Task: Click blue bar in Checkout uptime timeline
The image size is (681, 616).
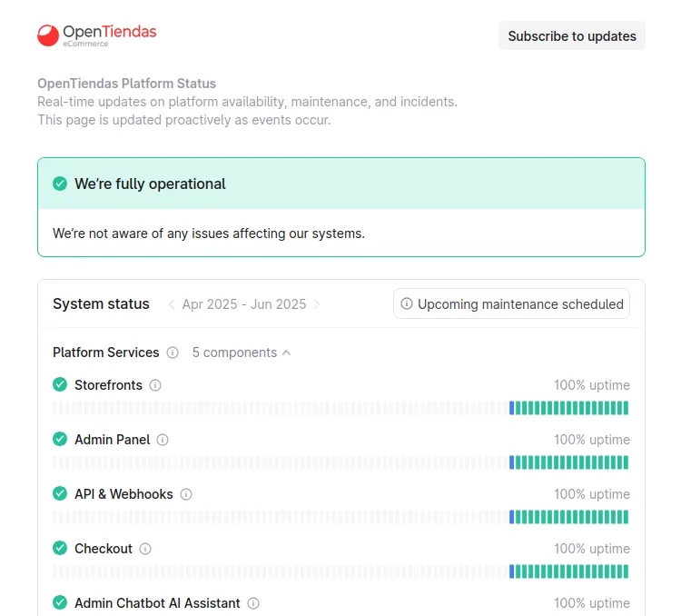Action: [x=511, y=571]
